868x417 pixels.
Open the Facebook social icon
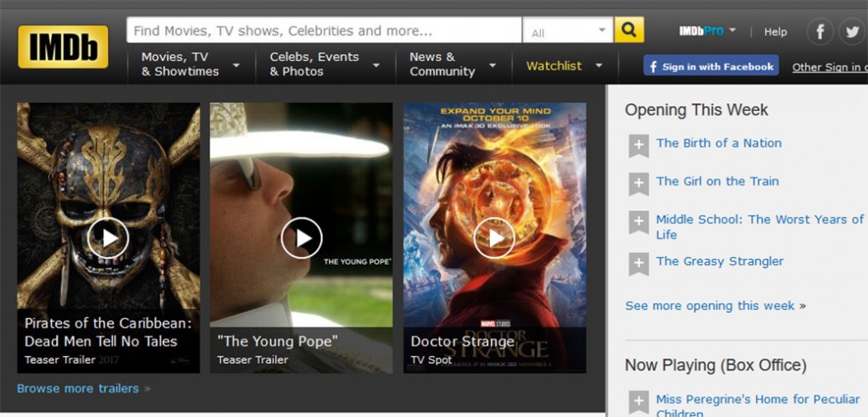coord(820,31)
